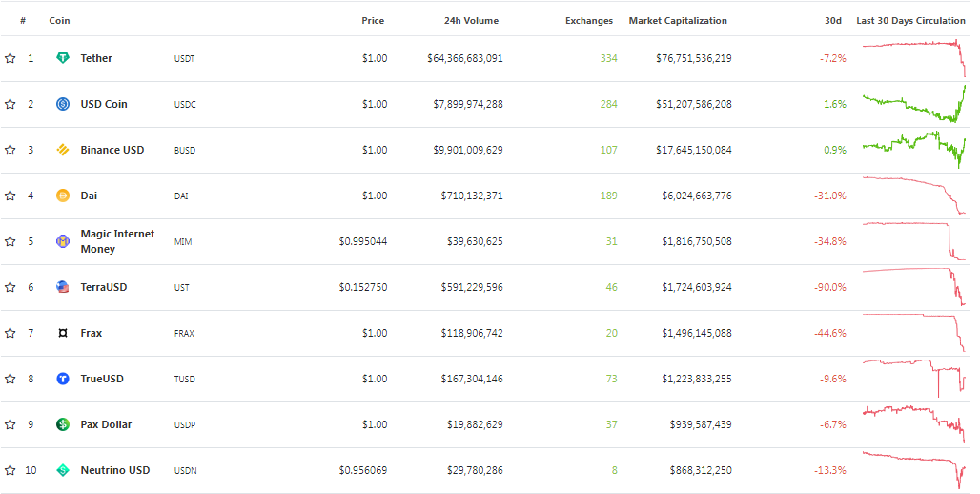This screenshot has width=980, height=494.
Task: Toggle favorite star for TerraUSD
Action: [x=10, y=287]
